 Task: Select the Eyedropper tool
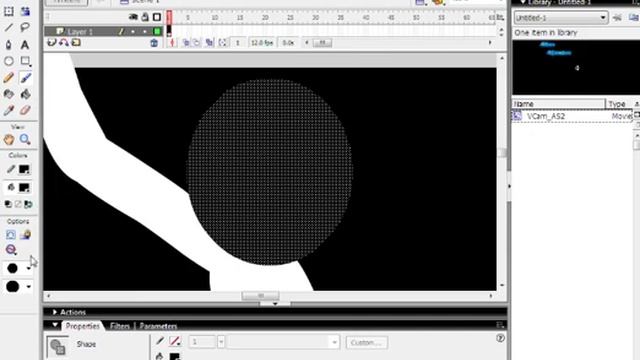(x=9, y=110)
